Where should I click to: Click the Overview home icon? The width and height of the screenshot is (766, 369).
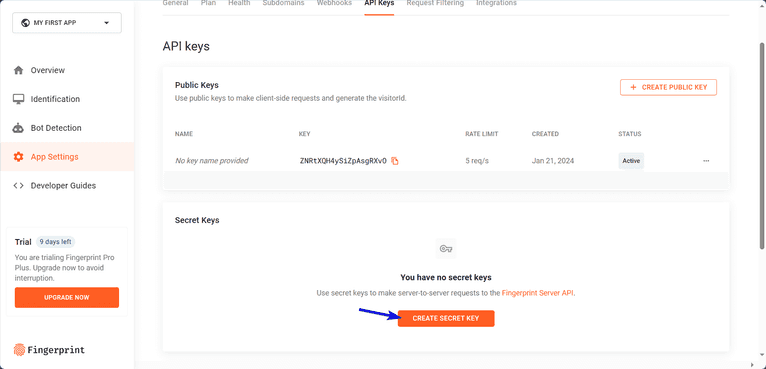pyautogui.click(x=19, y=70)
